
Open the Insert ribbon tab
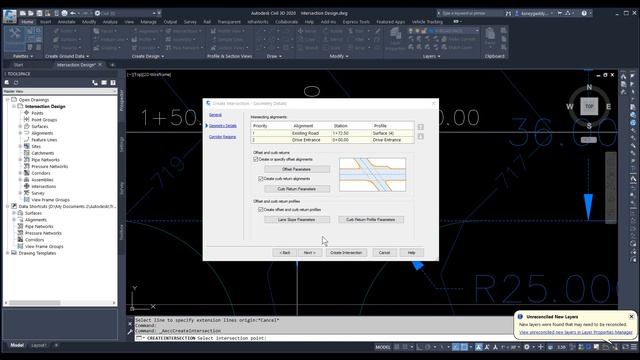coord(45,22)
